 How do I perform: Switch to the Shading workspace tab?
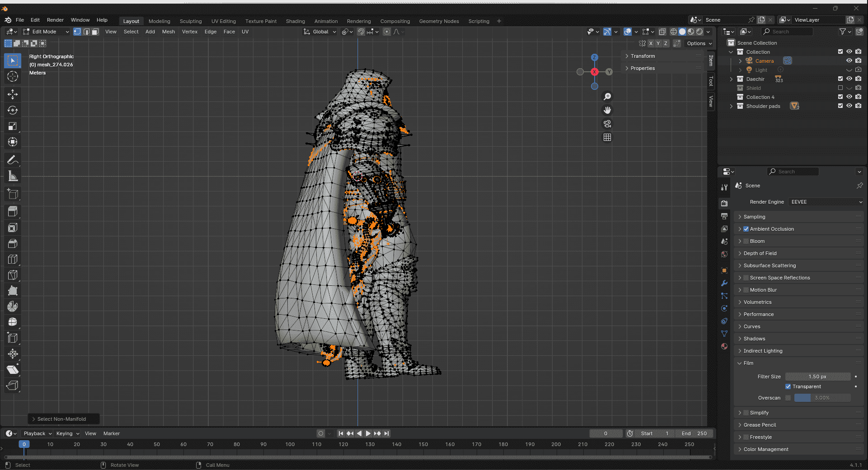(x=296, y=21)
